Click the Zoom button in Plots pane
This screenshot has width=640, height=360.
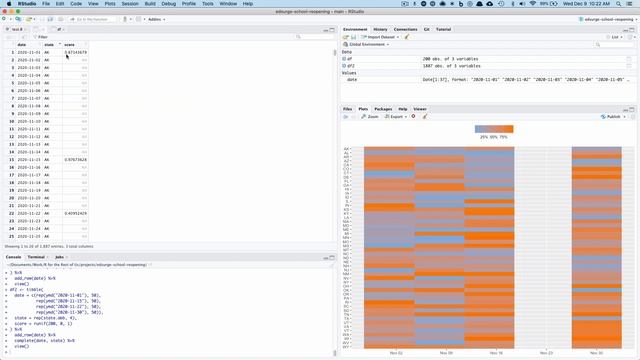pos(370,117)
